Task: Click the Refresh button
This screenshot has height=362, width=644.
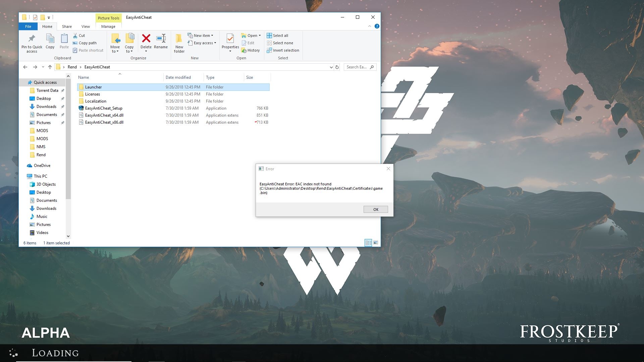Action: 337,67
